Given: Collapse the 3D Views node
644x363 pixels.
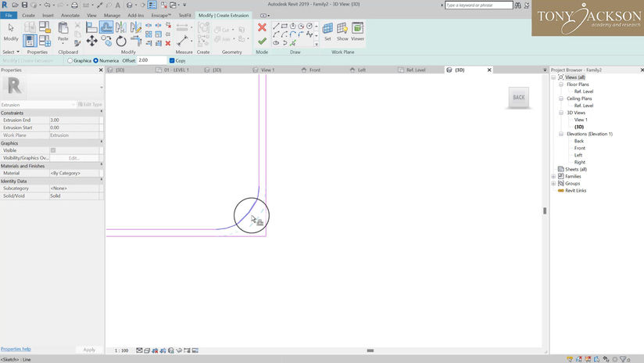Looking at the screenshot, I should click(560, 113).
